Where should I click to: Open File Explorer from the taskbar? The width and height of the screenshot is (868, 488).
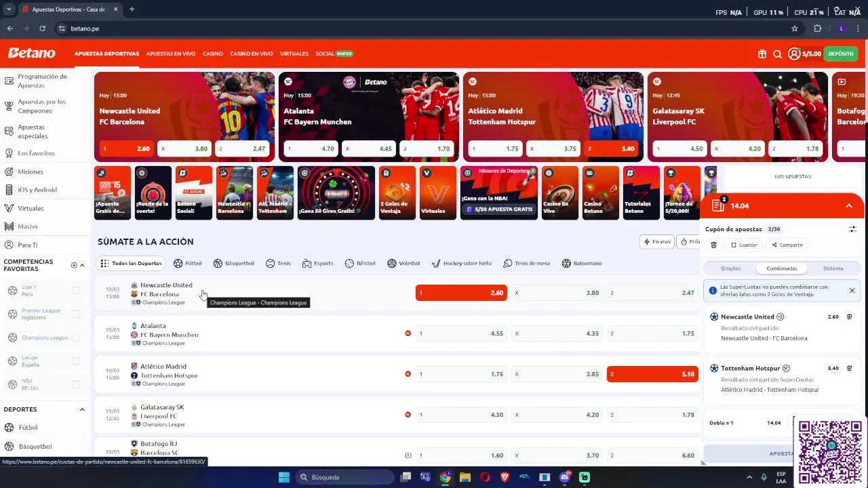(465, 477)
